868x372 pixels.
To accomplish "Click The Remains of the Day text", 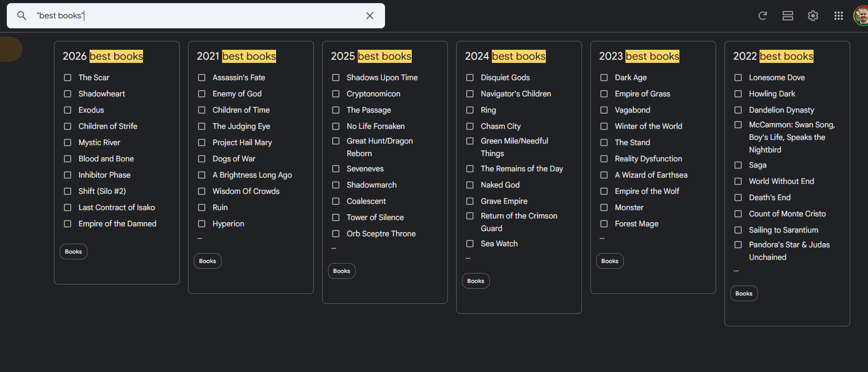I will click(x=522, y=169).
